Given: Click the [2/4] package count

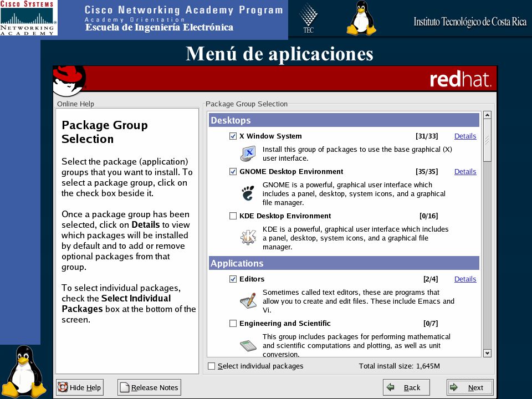Looking at the screenshot, I should 431,279.
